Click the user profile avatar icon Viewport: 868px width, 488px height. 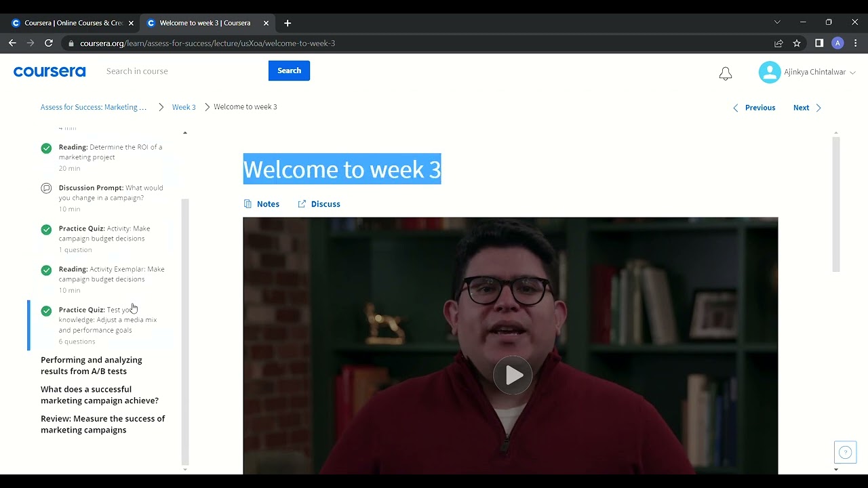pyautogui.click(x=770, y=72)
